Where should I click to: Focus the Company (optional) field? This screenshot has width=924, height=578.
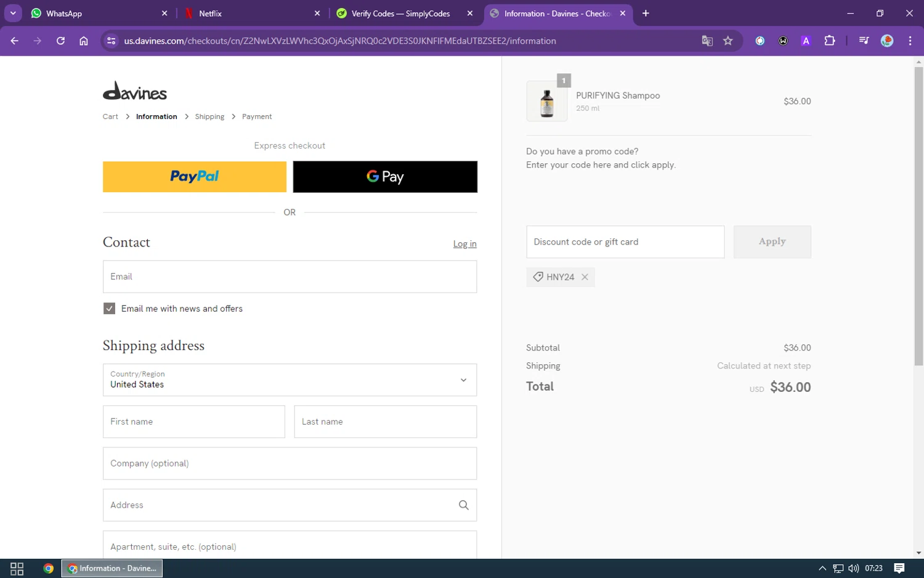coord(290,463)
